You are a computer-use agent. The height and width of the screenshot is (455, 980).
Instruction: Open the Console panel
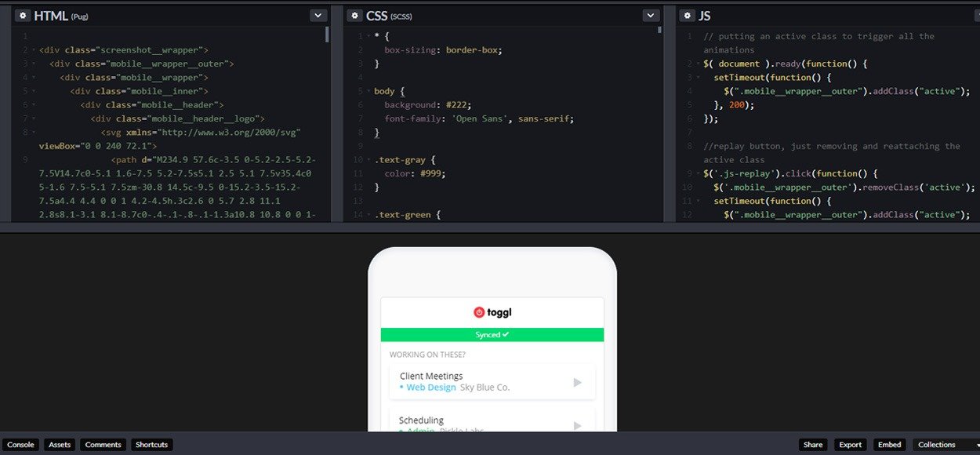point(20,445)
